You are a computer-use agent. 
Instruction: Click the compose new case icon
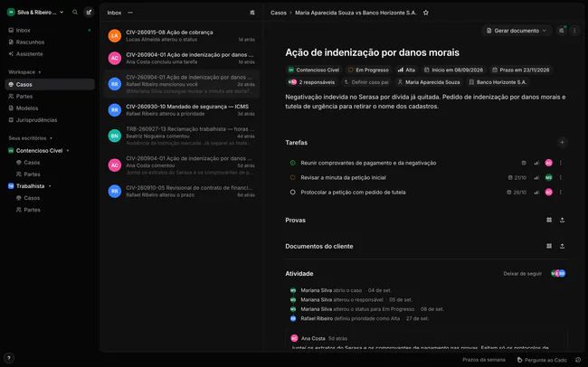click(x=89, y=13)
